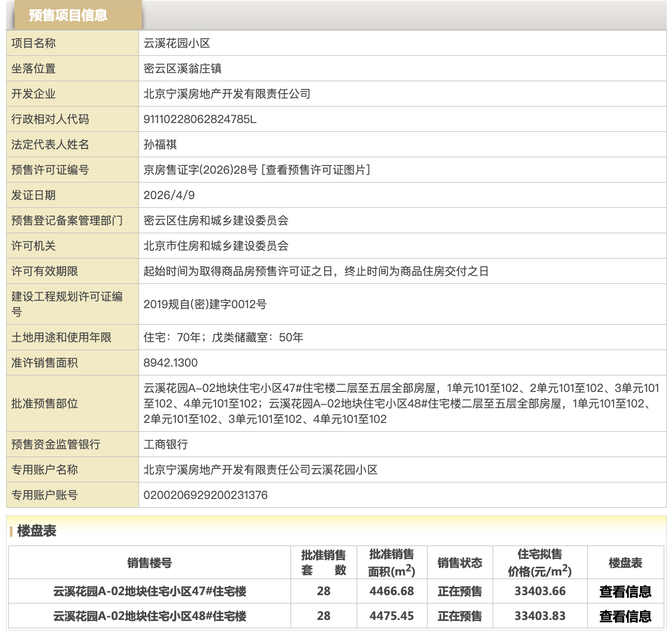Select the 预售项目信息 tab header
Screen dimensions: 672x636
click(68, 16)
